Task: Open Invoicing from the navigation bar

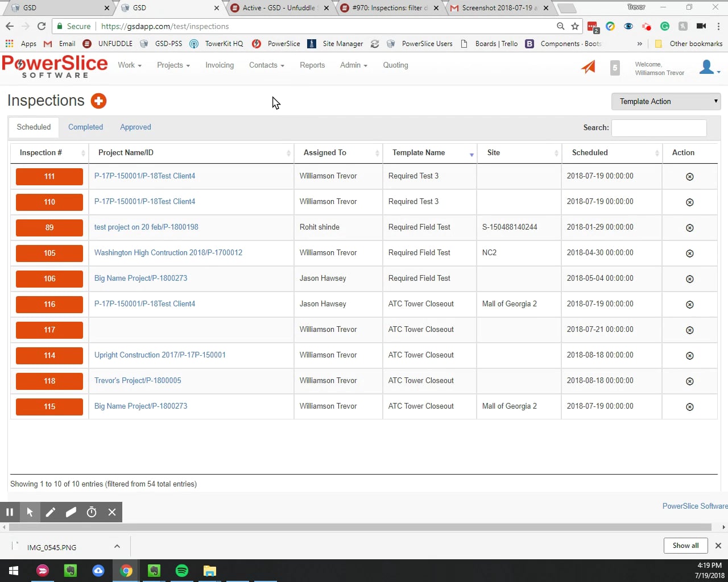Action: (220, 65)
